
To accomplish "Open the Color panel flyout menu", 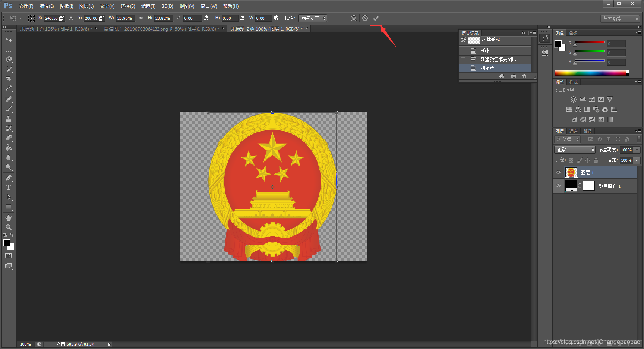I will [x=638, y=33].
